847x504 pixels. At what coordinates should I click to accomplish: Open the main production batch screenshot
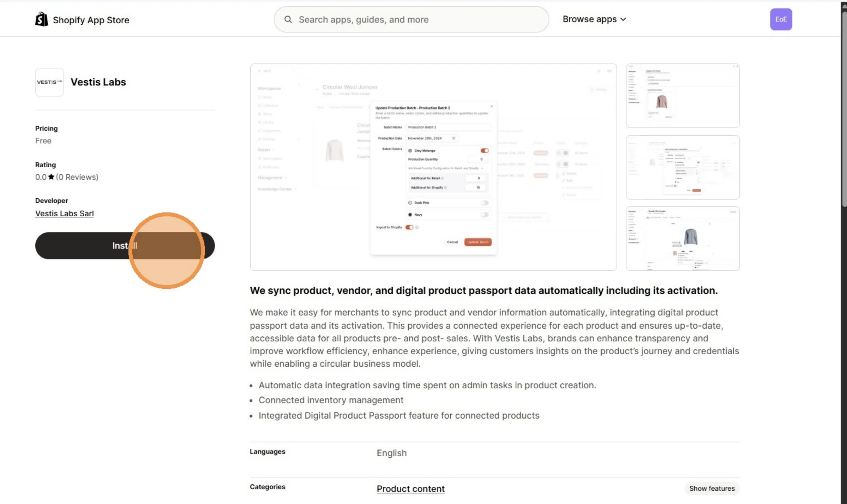click(433, 167)
